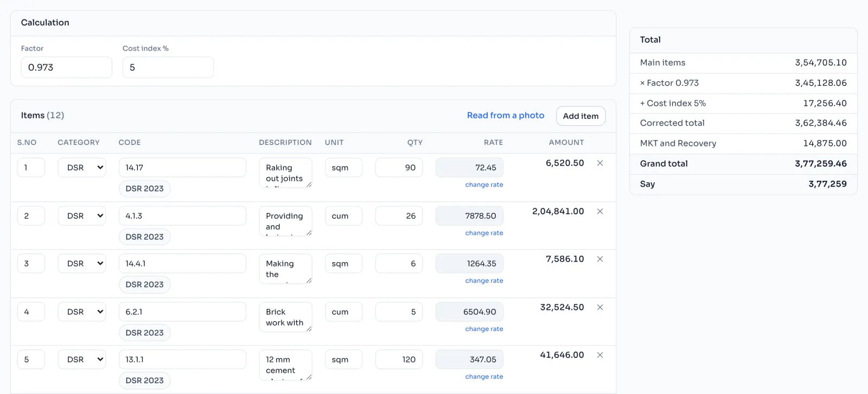Edit unit field in row 3
The height and width of the screenshot is (394, 868).
tap(343, 264)
